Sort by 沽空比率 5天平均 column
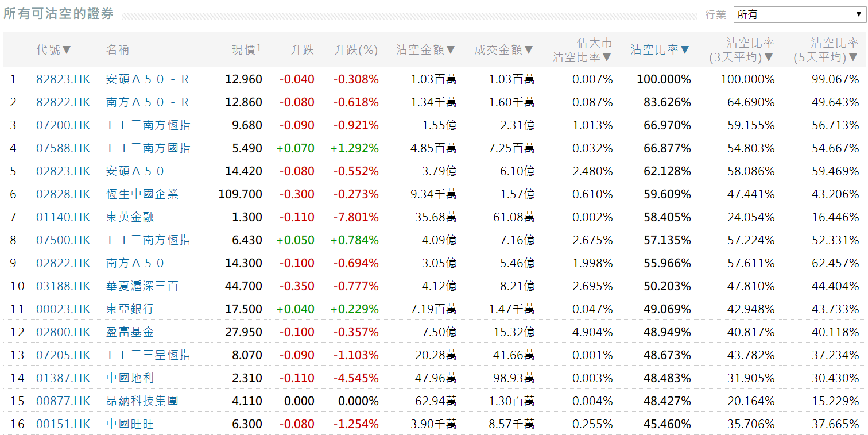This screenshot has height=435, width=868. 826,50
